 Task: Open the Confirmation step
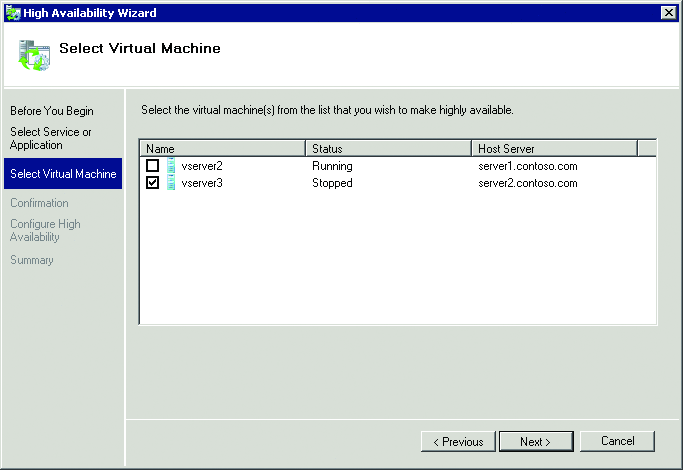coord(39,203)
